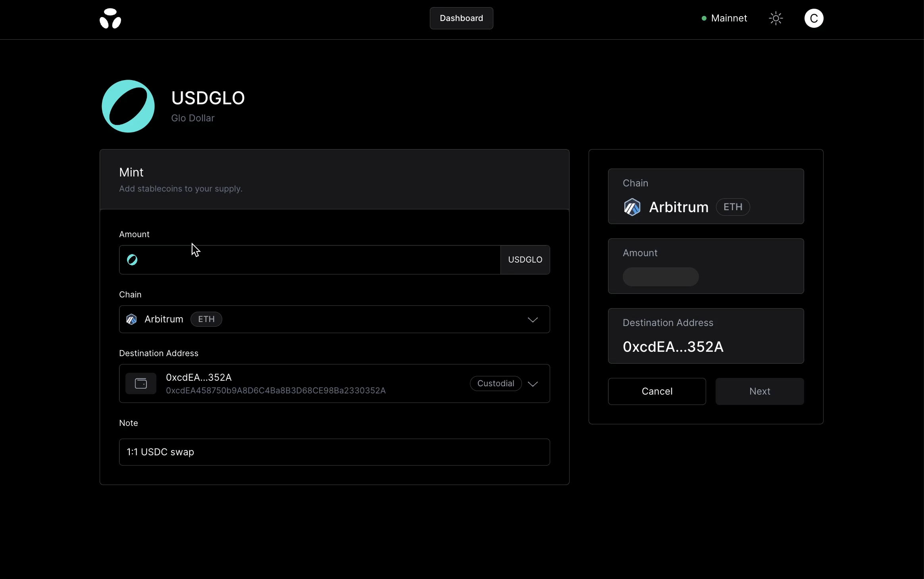Open the Dashboard tab

[x=461, y=18]
